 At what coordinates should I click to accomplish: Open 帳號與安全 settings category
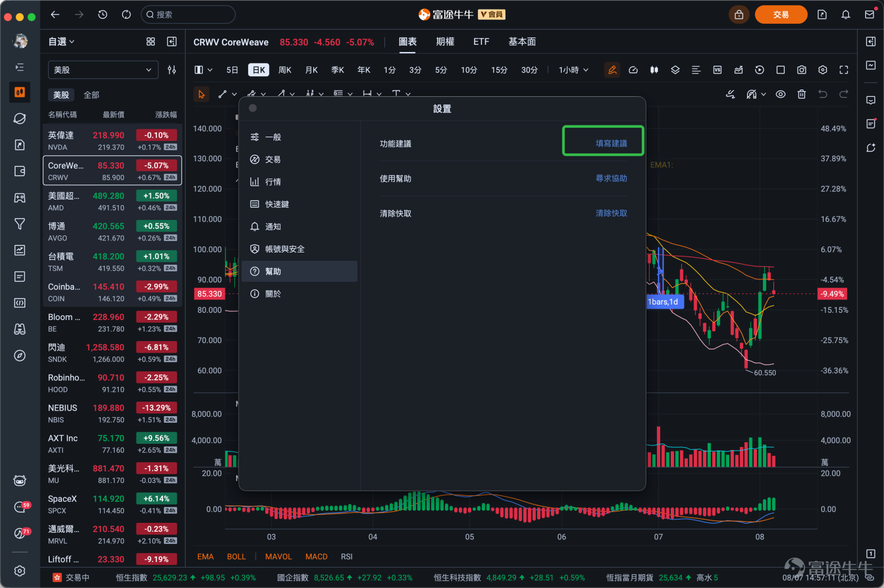click(299, 249)
